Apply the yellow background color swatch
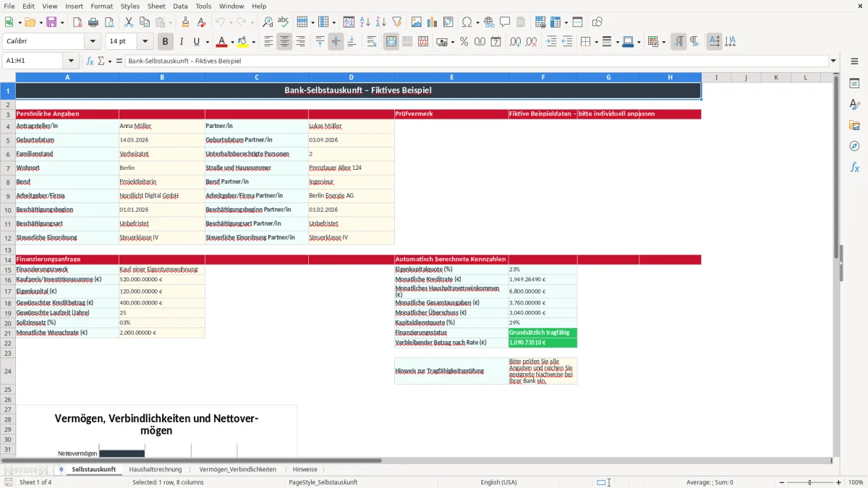This screenshot has height=488, width=868. point(242,42)
